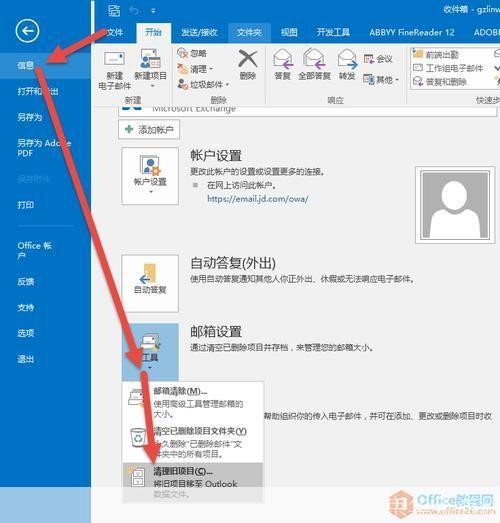Choose 清理旧项目(C) menu entry

tap(193, 482)
